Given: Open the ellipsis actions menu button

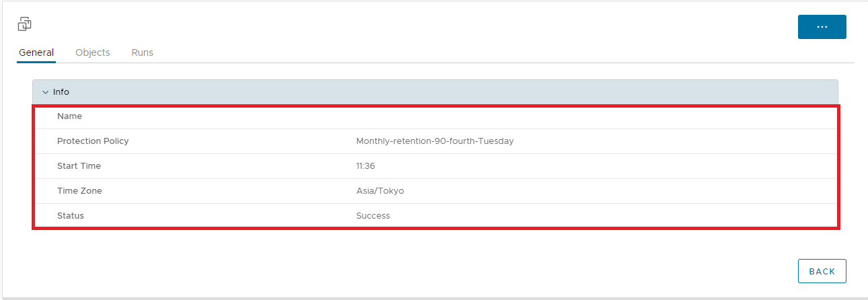Looking at the screenshot, I should (822, 27).
